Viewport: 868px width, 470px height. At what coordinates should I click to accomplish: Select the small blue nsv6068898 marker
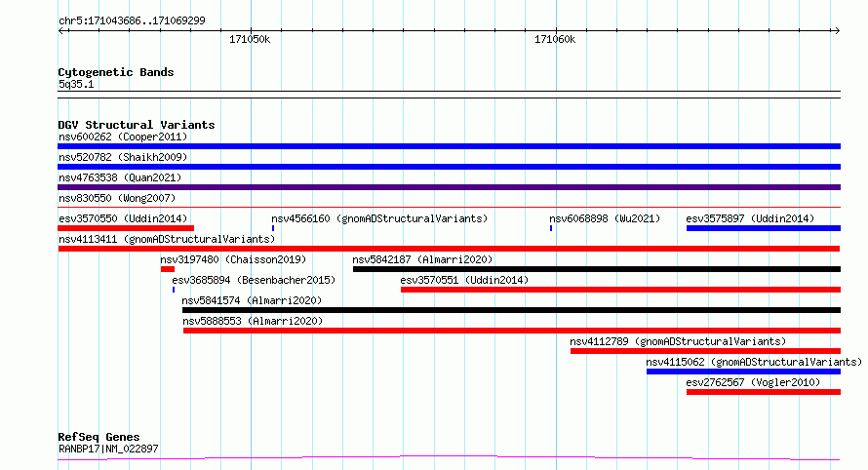pyautogui.click(x=551, y=228)
